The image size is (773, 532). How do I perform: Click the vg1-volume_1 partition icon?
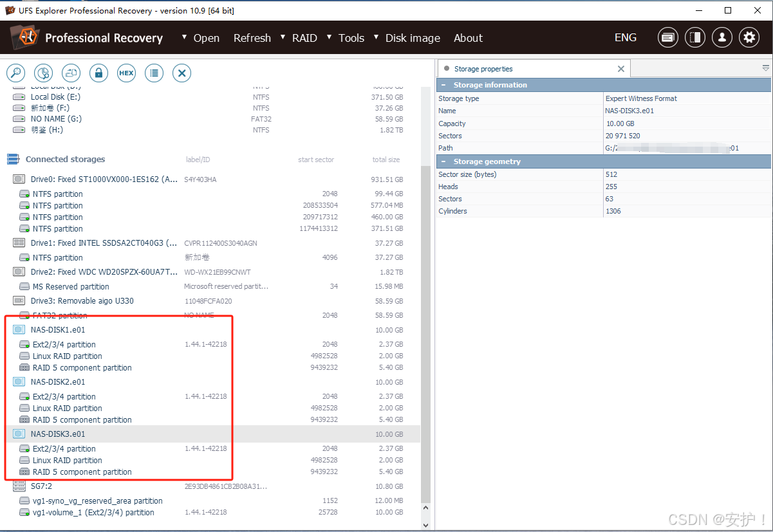point(24,513)
